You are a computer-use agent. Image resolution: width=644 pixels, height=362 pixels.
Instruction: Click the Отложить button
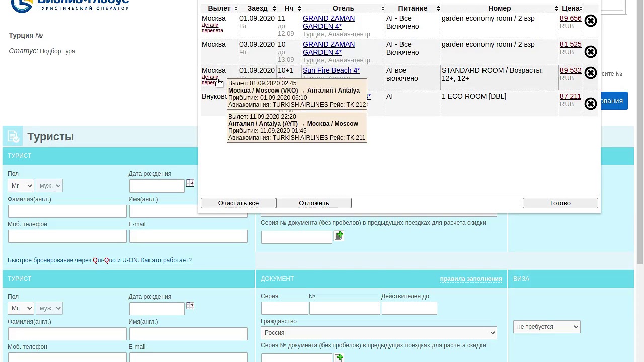pos(314,203)
